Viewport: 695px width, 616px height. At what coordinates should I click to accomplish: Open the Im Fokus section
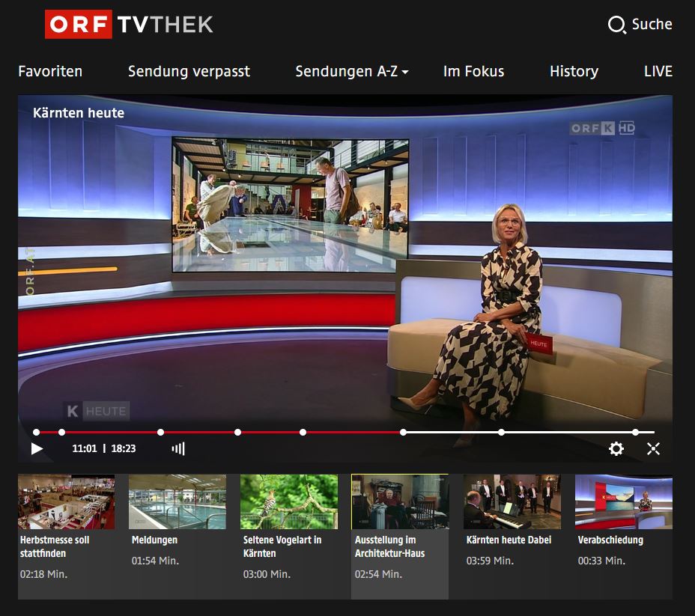473,71
